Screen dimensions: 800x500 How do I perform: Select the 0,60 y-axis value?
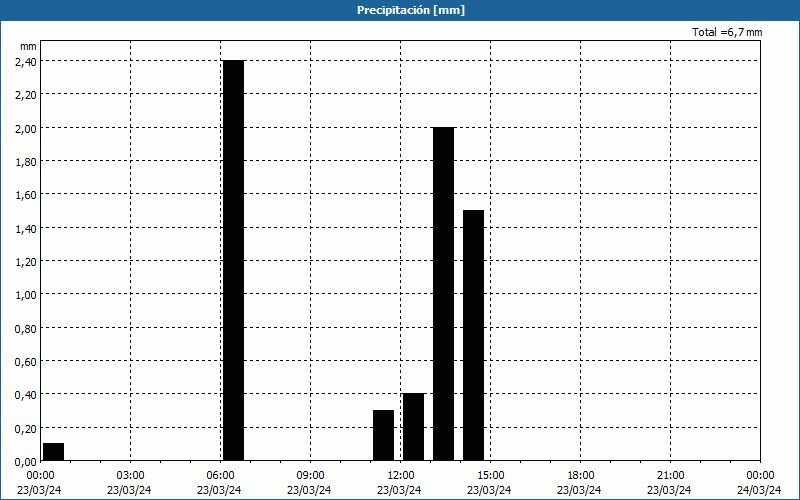[x=26, y=361]
